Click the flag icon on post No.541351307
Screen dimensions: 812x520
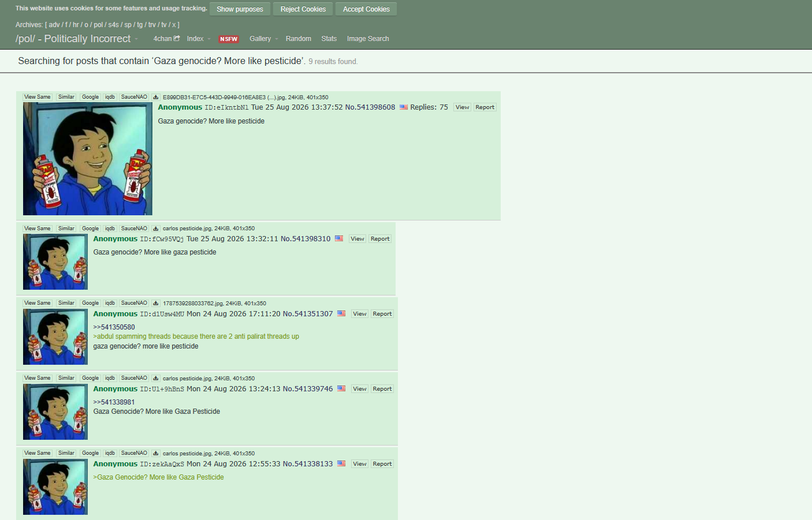341,313
